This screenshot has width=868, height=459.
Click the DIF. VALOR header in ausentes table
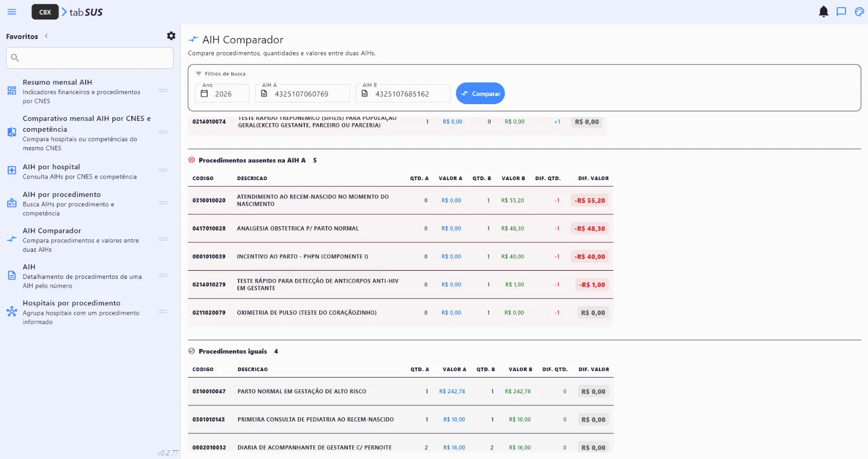tap(593, 178)
